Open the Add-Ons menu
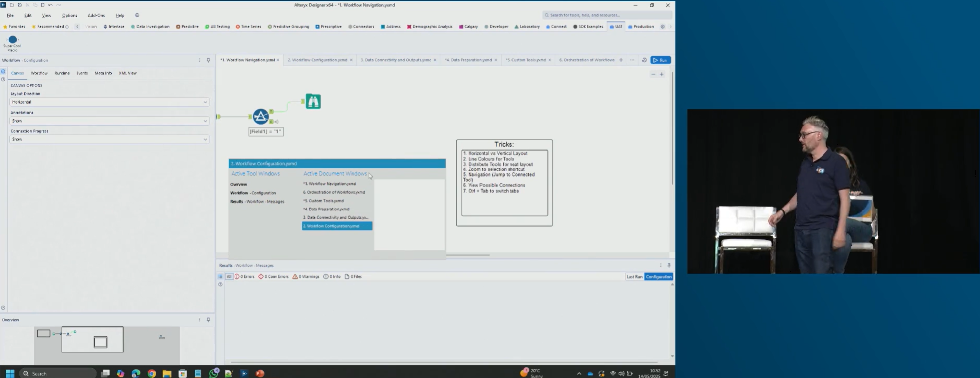Viewport: 980px width, 378px height. pos(96,15)
